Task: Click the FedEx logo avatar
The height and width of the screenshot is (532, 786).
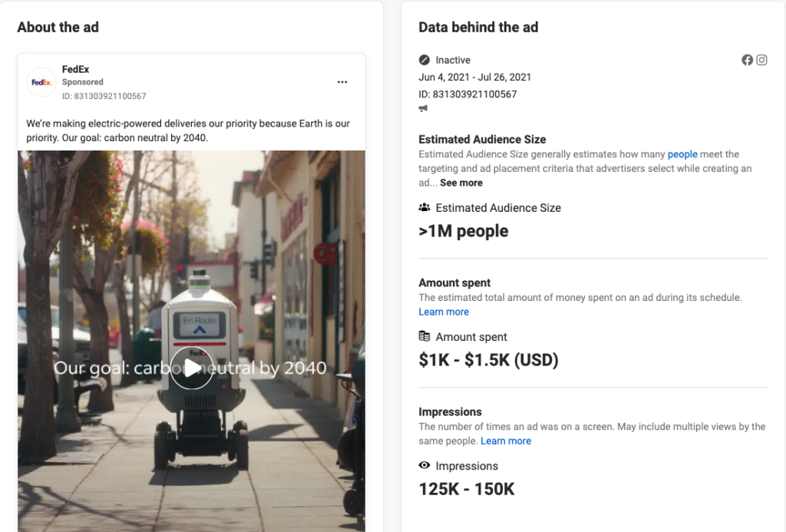Action: pyautogui.click(x=41, y=82)
